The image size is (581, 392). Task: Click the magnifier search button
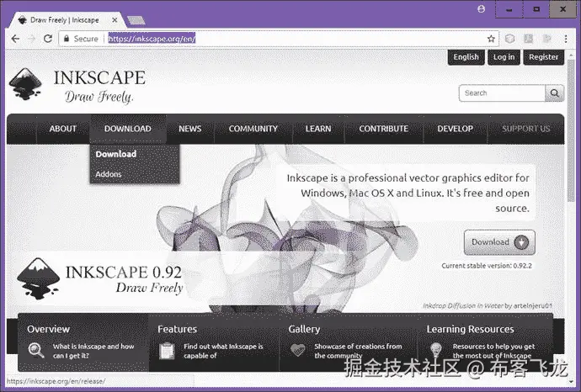(x=554, y=93)
